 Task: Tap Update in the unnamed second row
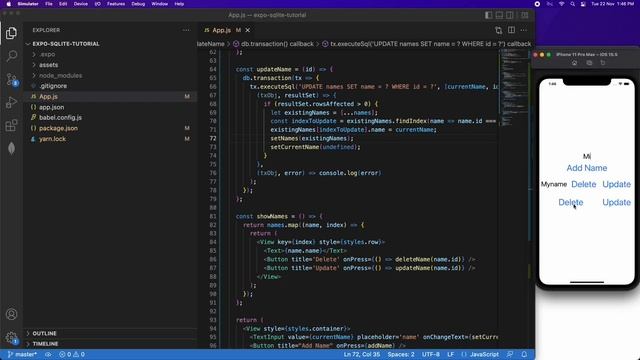click(x=616, y=202)
